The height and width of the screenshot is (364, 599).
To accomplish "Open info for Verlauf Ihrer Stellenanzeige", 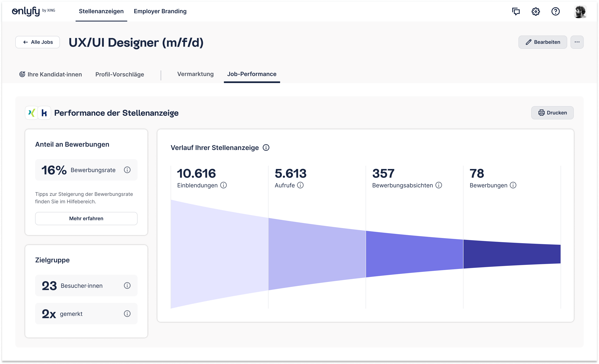I will pyautogui.click(x=266, y=148).
